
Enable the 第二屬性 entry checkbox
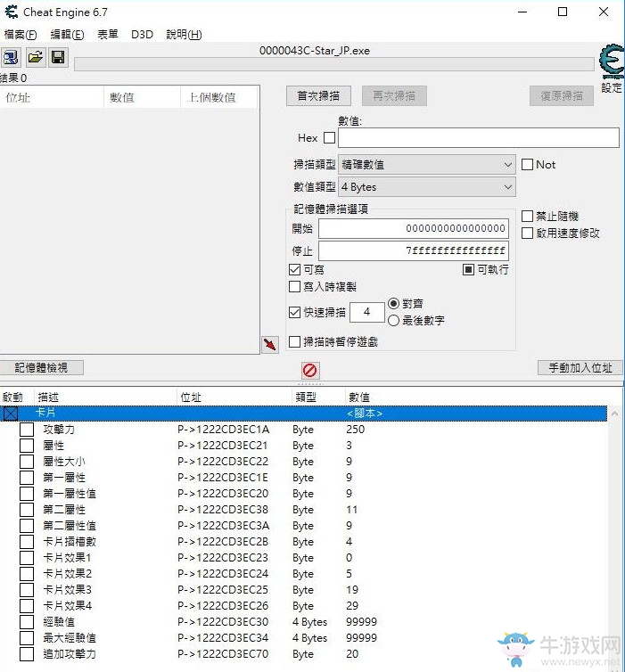tap(27, 510)
